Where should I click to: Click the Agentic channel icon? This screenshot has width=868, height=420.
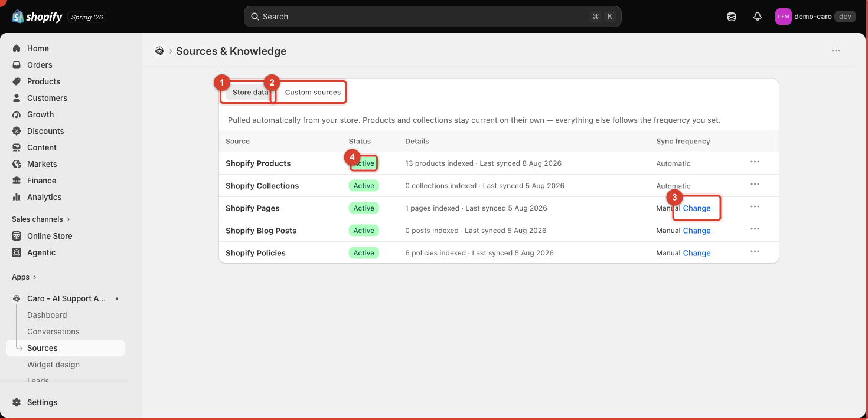click(x=17, y=252)
